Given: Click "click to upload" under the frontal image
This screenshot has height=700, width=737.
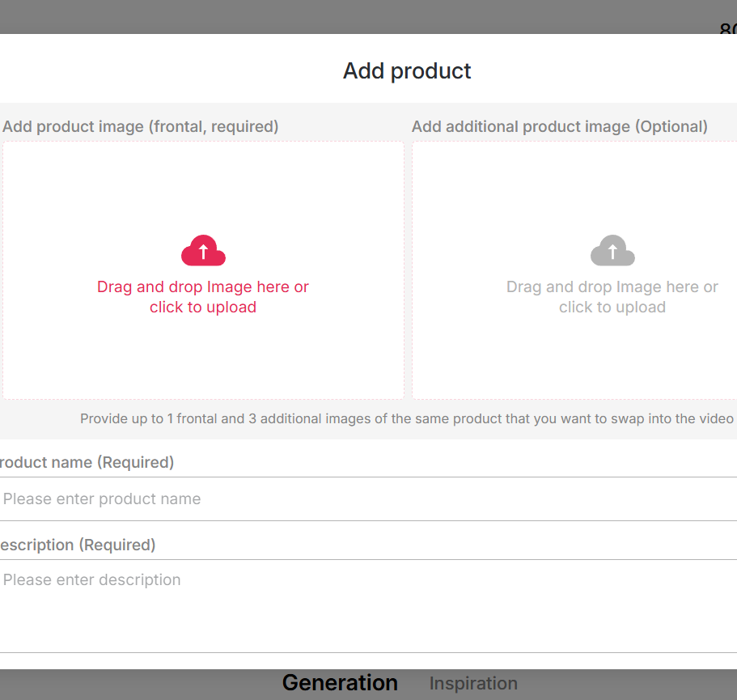Looking at the screenshot, I should (202, 307).
